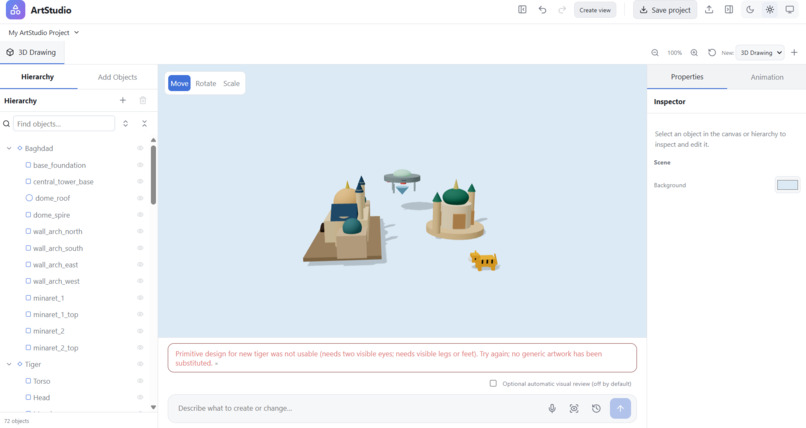The image size is (806, 428).
Task: Collapse the Baghdad group
Action: 9,148
